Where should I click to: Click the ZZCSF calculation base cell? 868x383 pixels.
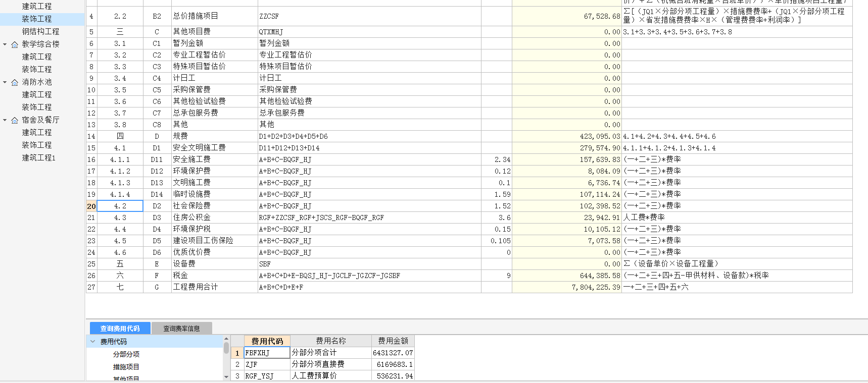(369, 16)
